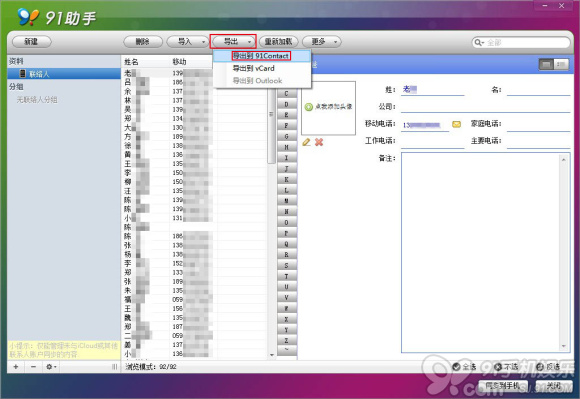Remove a group with the minus icon
Viewport: 580px width, 399px height.
(33, 367)
